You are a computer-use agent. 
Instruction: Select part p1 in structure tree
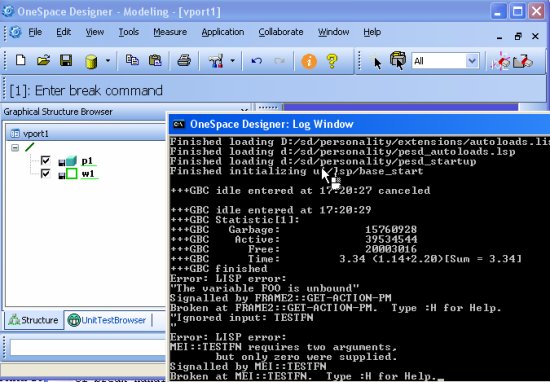click(87, 161)
